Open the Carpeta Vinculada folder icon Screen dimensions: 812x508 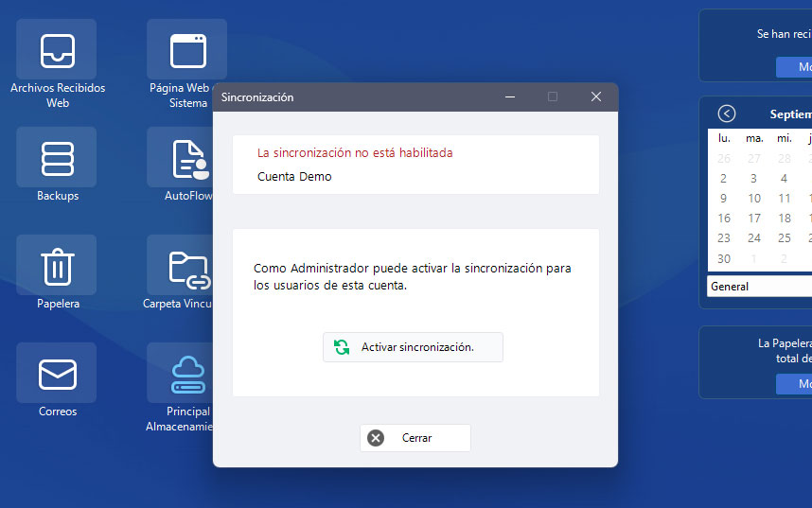[x=180, y=265]
